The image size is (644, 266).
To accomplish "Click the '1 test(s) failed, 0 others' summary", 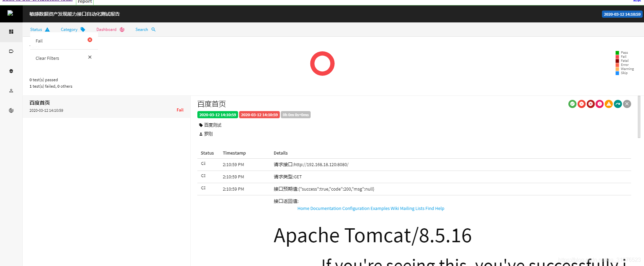I will coord(51,86).
